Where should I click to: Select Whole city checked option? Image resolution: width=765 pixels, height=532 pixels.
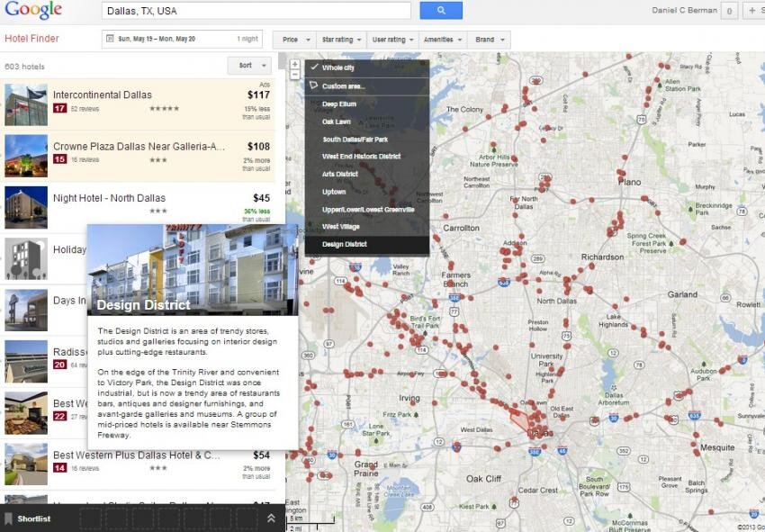pyautogui.click(x=367, y=68)
